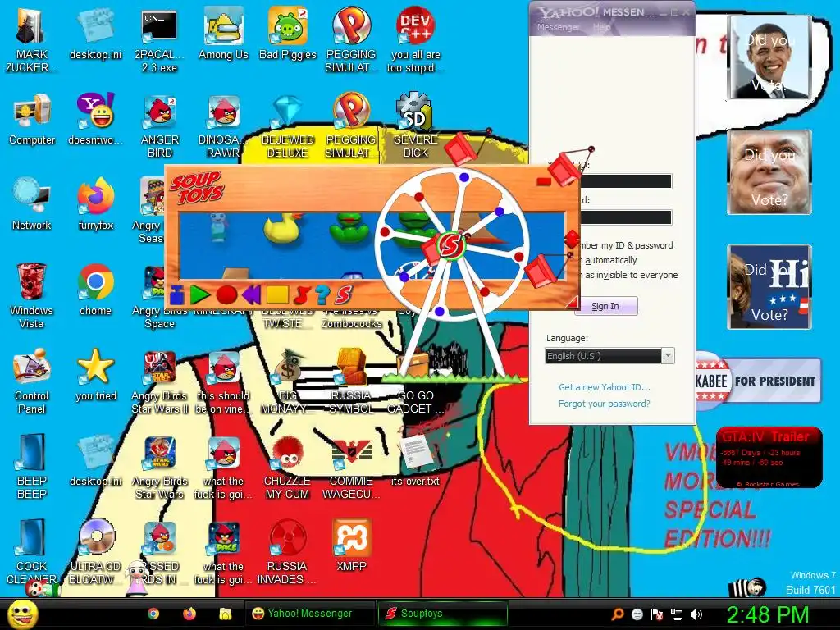The image size is (840, 630).
Task: Click the blue weight icon in Soup Toys
Action: [x=177, y=294]
